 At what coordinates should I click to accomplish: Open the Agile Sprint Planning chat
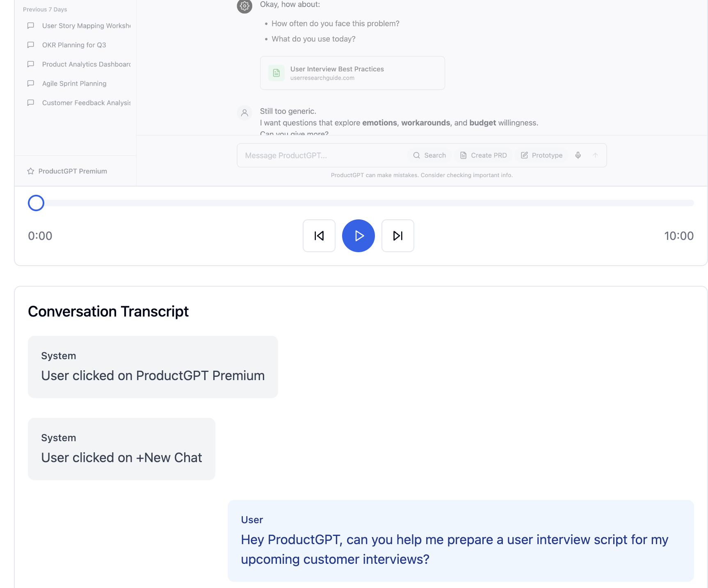74,84
